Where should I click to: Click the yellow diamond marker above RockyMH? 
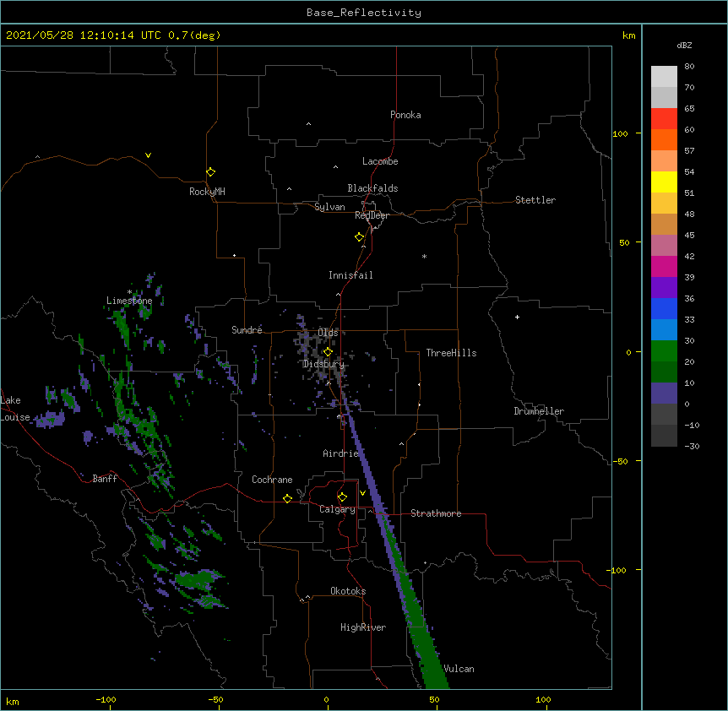pyautogui.click(x=211, y=172)
